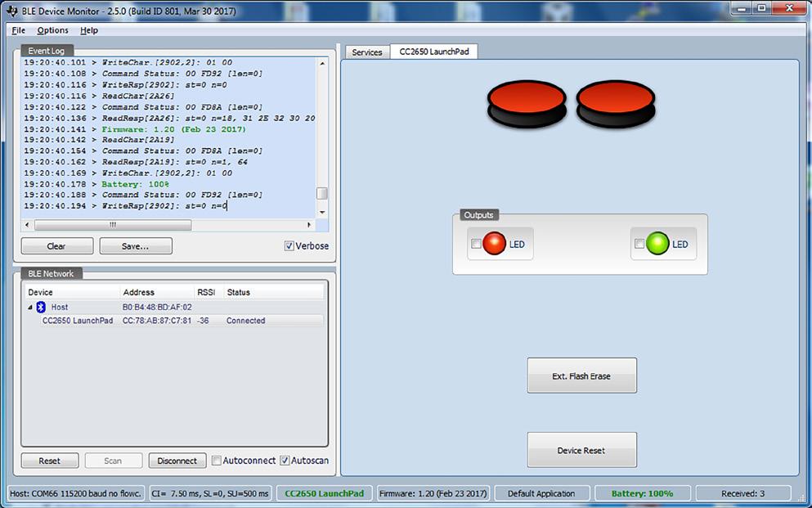Click the Received: 3 status bar entry
812x508 pixels.
[x=743, y=493]
